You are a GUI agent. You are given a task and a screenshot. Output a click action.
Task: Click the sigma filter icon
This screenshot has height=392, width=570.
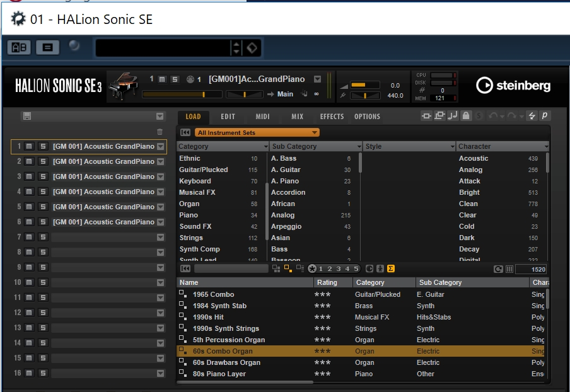click(391, 269)
